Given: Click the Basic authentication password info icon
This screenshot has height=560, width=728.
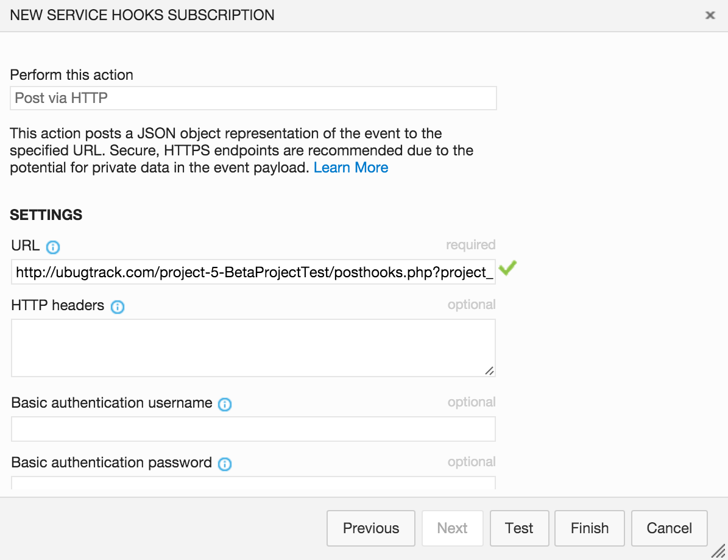Looking at the screenshot, I should [x=225, y=464].
